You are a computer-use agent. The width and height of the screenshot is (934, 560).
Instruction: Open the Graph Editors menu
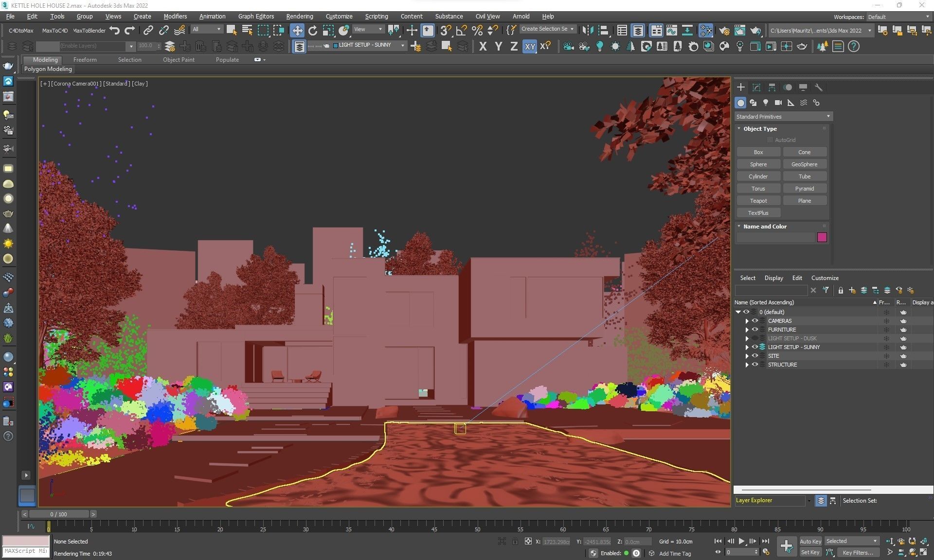coord(256,17)
